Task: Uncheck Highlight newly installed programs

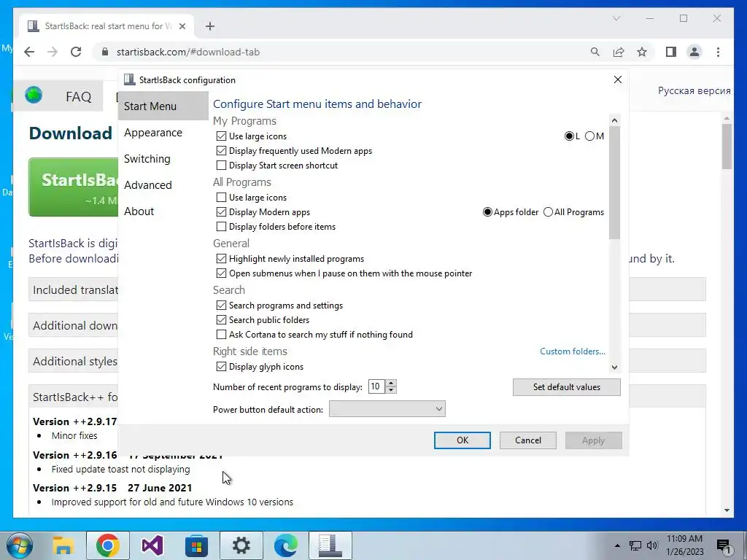Action: point(221,259)
